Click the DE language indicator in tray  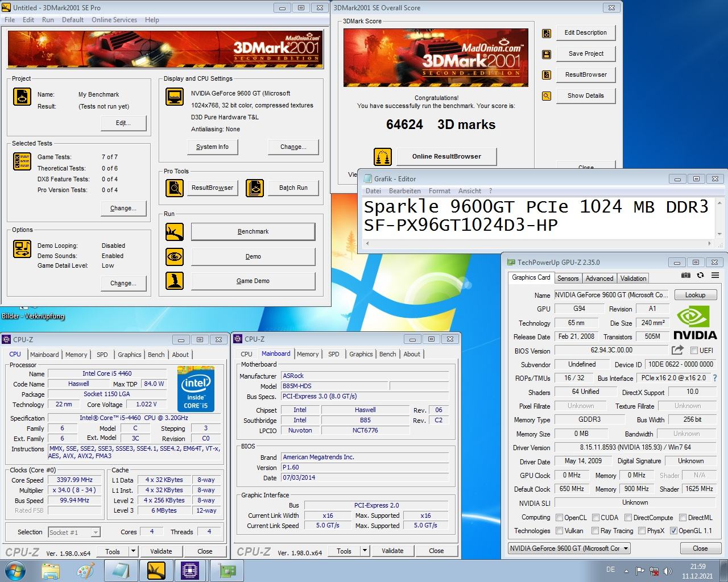pos(610,570)
